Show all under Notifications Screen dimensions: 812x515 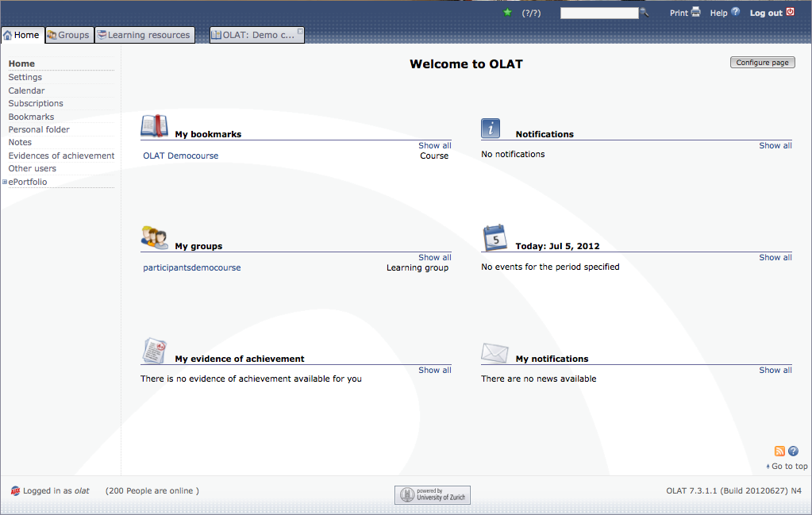click(x=775, y=145)
